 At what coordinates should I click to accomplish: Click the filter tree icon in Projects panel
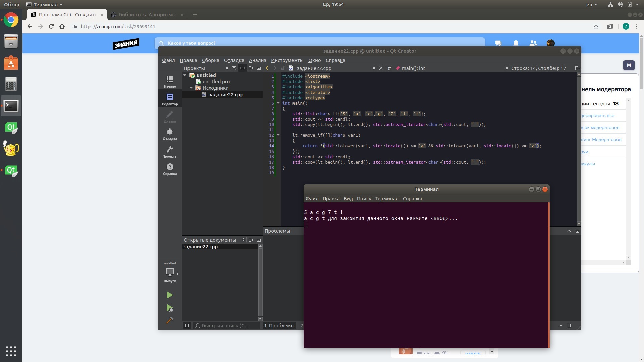[x=234, y=68]
